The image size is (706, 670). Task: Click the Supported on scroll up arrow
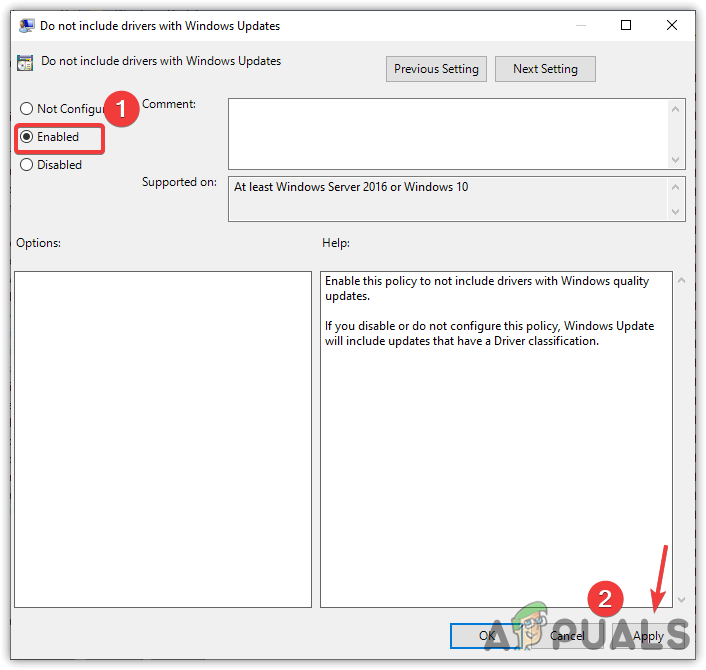coord(675,187)
